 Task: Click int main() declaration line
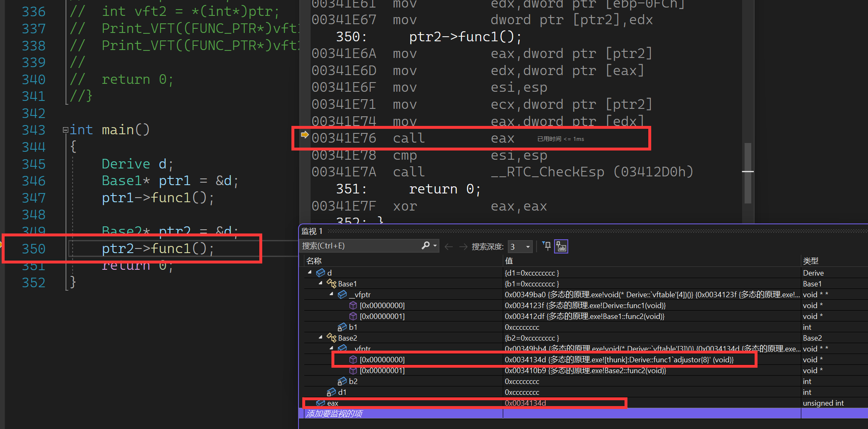point(109,130)
